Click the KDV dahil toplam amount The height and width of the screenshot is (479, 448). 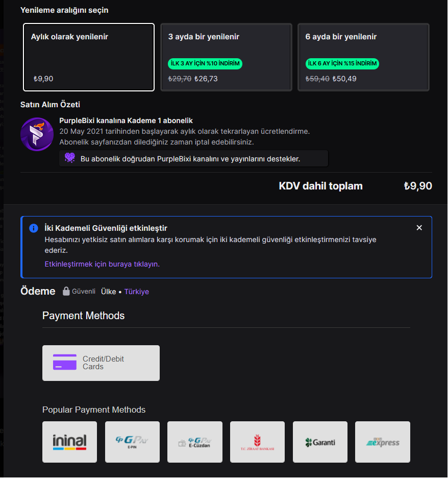[417, 186]
